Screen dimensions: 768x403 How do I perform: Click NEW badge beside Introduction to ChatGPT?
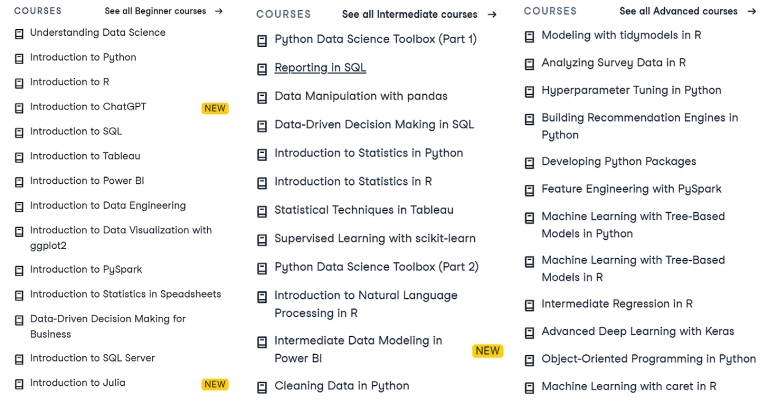click(214, 108)
